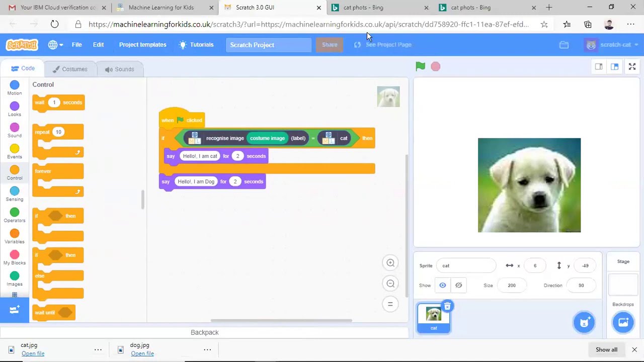Open the Looks blocks category
Viewport: 644px width, 362px height.
15,109
